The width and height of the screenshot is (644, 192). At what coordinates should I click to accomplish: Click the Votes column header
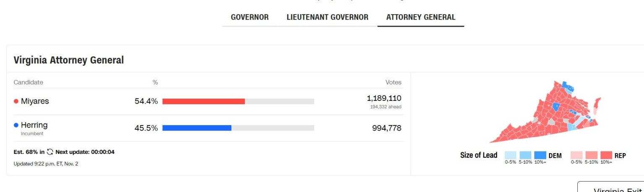click(393, 82)
